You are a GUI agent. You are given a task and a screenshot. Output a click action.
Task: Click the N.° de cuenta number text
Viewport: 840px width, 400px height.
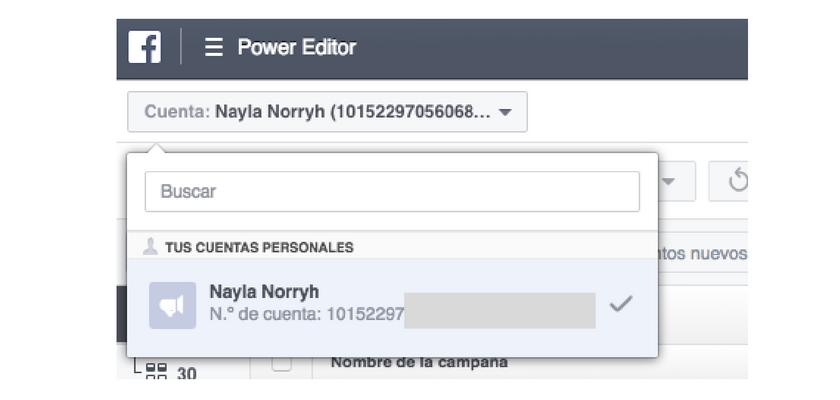307,314
